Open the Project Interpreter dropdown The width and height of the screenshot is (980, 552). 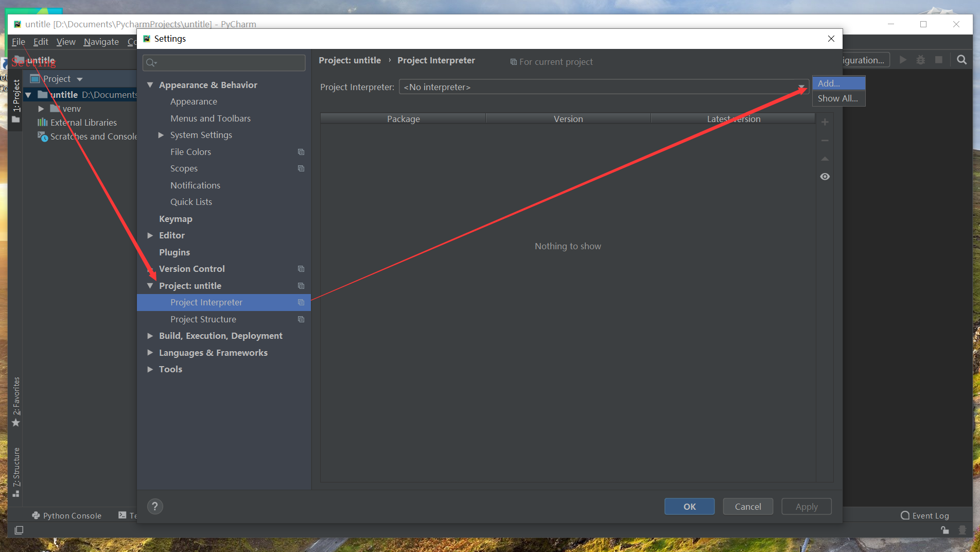tap(801, 87)
